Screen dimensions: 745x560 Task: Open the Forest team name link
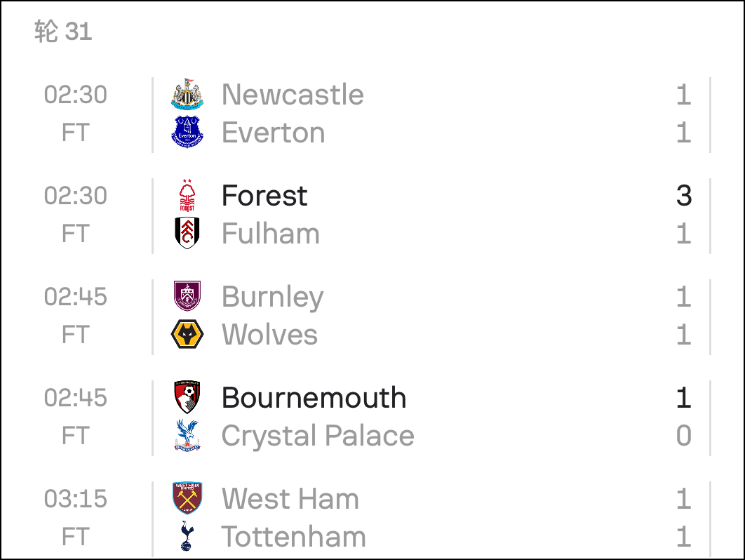(x=264, y=195)
